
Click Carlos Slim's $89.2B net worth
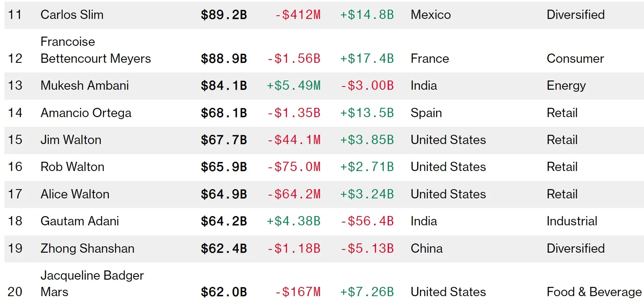224,15
